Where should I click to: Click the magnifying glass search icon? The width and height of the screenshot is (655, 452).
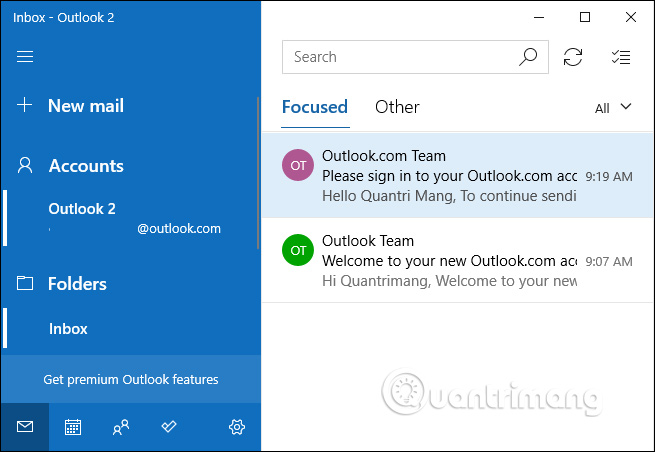tap(528, 57)
